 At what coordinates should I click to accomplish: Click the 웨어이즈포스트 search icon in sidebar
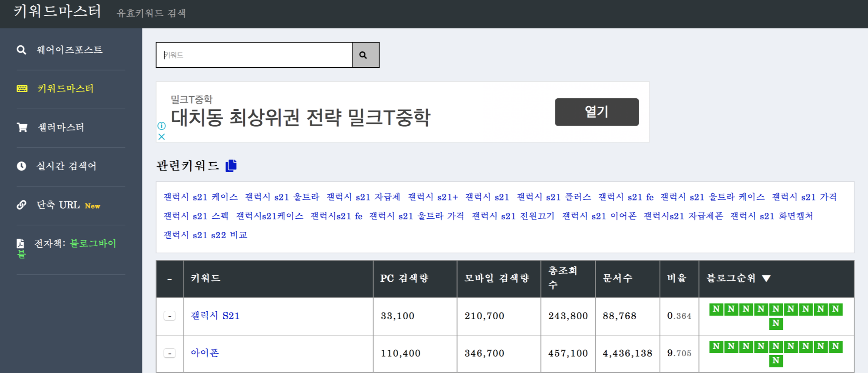tap(21, 50)
